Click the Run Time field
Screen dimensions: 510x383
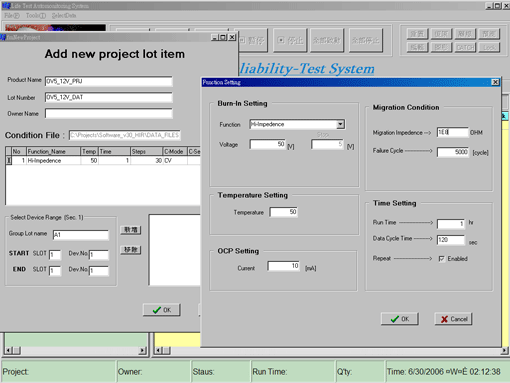[x=451, y=224]
